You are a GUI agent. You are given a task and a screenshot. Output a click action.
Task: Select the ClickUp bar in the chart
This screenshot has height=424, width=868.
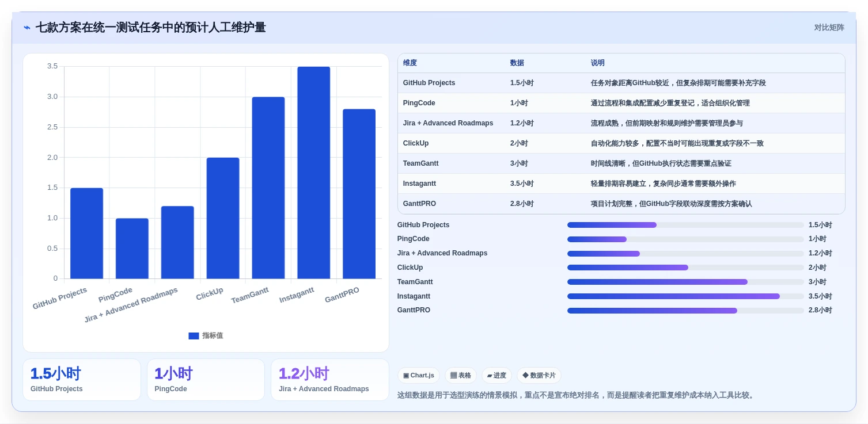223,219
